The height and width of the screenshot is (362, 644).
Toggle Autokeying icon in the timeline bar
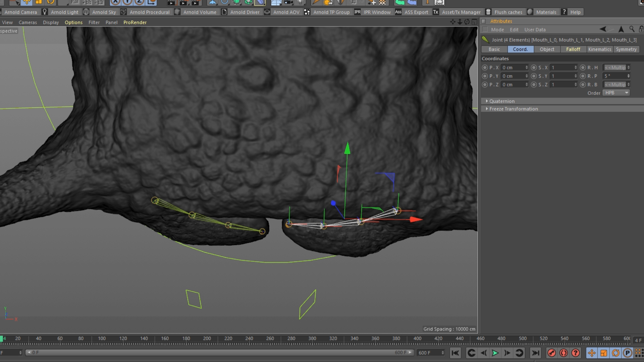click(563, 353)
